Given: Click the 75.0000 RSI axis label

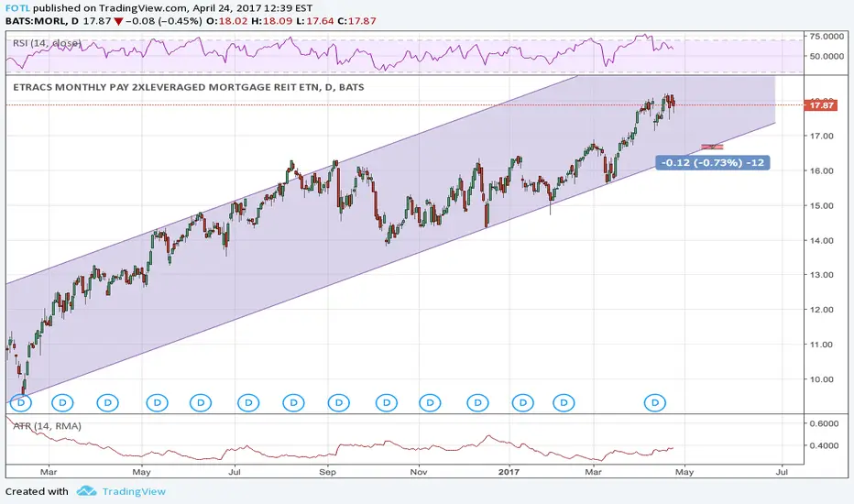Looking at the screenshot, I should point(827,36).
